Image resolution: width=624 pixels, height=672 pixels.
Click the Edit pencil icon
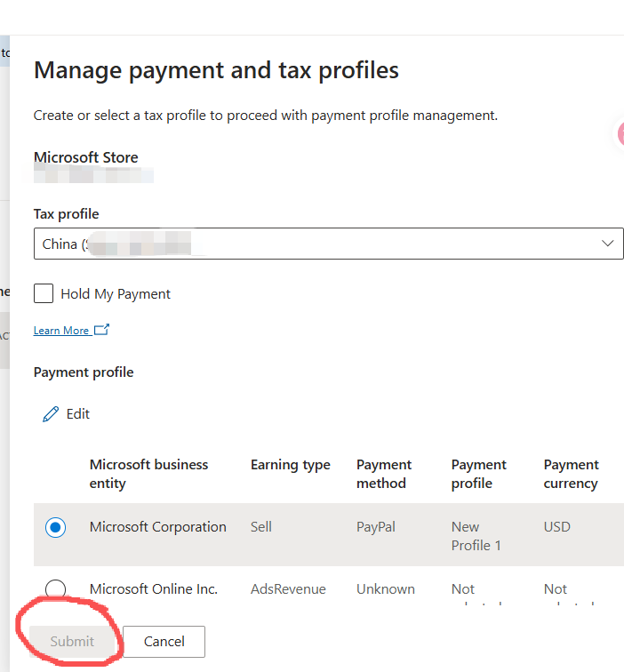tap(51, 414)
